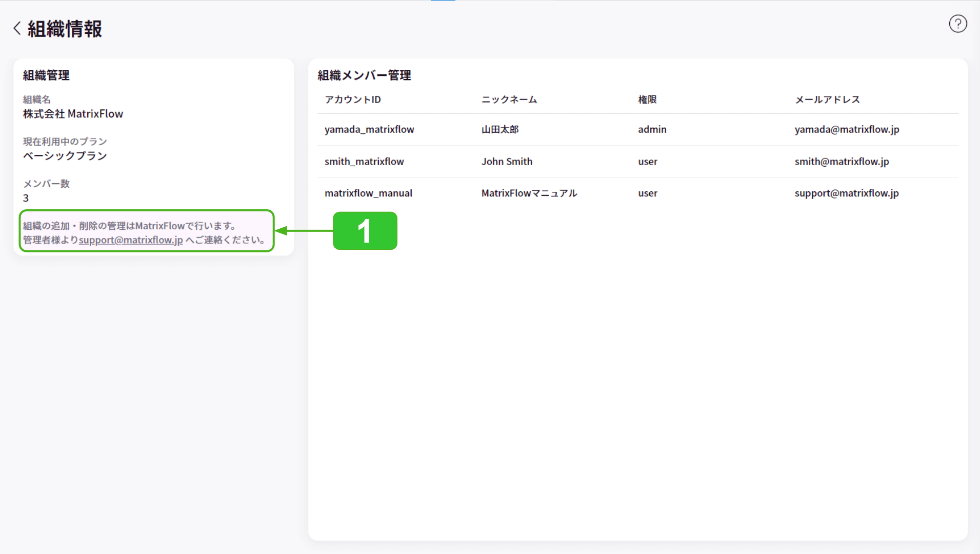Select the matrixflow_manual account ID

368,193
